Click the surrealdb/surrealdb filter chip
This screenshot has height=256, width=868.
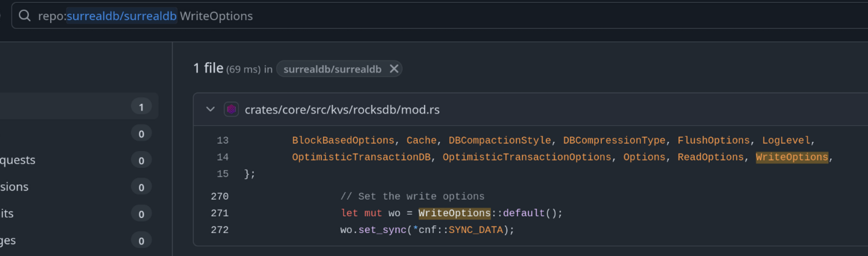pos(339,69)
